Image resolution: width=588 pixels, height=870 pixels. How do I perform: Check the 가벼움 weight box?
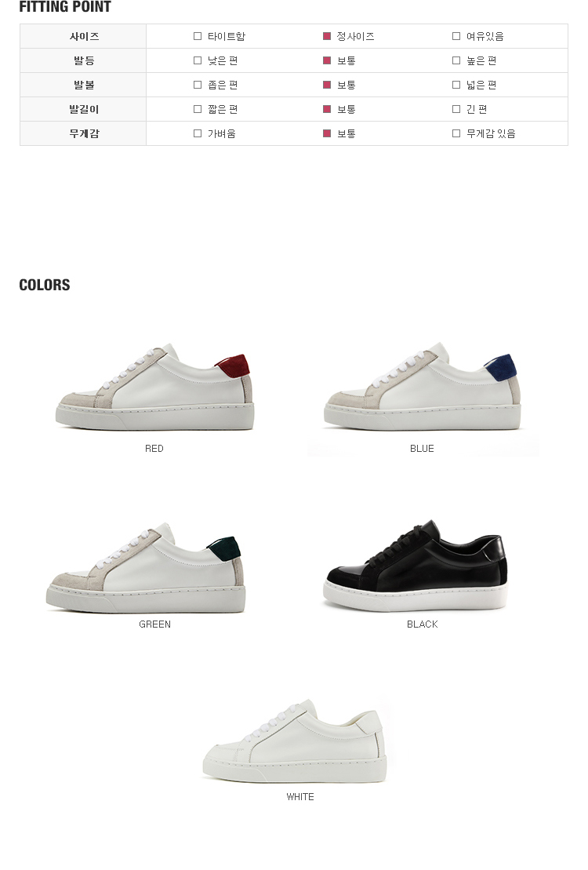tap(198, 133)
